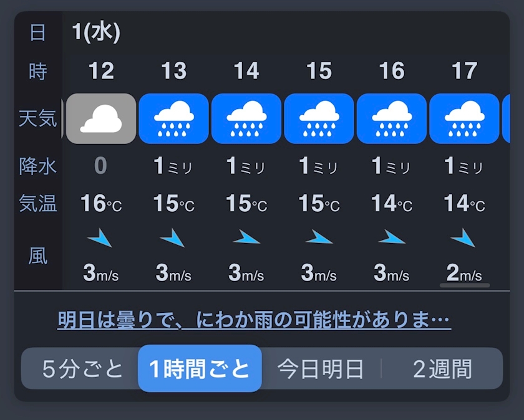The image size is (524, 420).
Task: Click the wind direction arrow at 12 o'clock
Action: [100, 238]
